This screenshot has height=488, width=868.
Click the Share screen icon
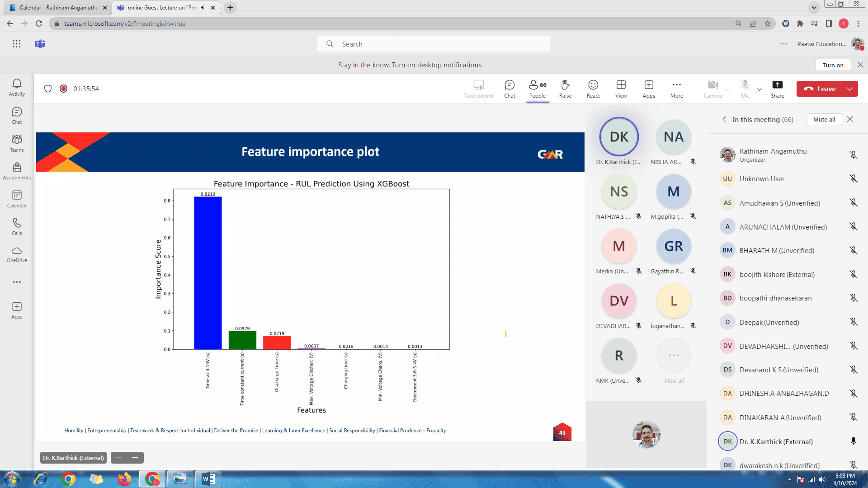click(777, 89)
